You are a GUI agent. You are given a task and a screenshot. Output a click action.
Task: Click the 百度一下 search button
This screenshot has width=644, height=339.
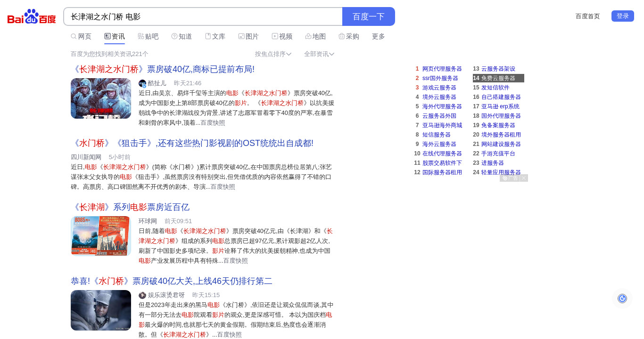click(369, 16)
